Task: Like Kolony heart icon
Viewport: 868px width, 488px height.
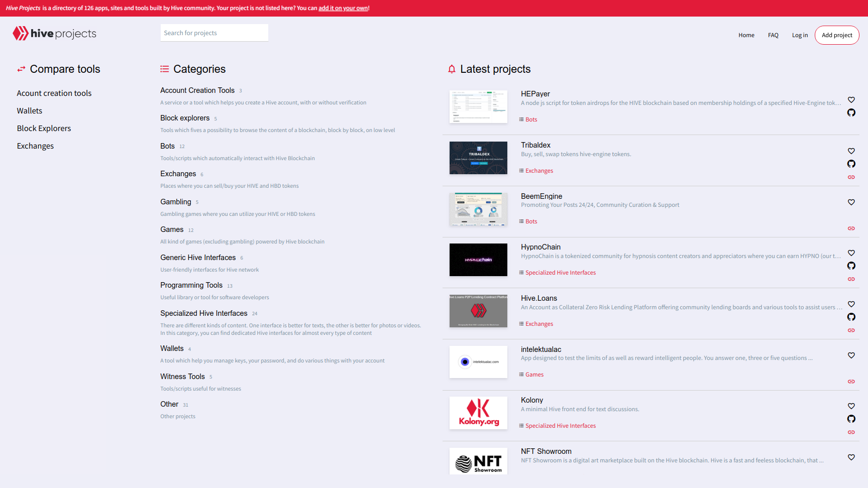Action: tap(851, 406)
